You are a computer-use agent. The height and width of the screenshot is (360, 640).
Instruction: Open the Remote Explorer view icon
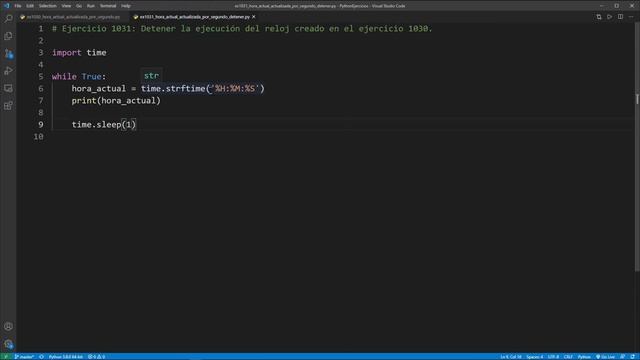[8, 88]
